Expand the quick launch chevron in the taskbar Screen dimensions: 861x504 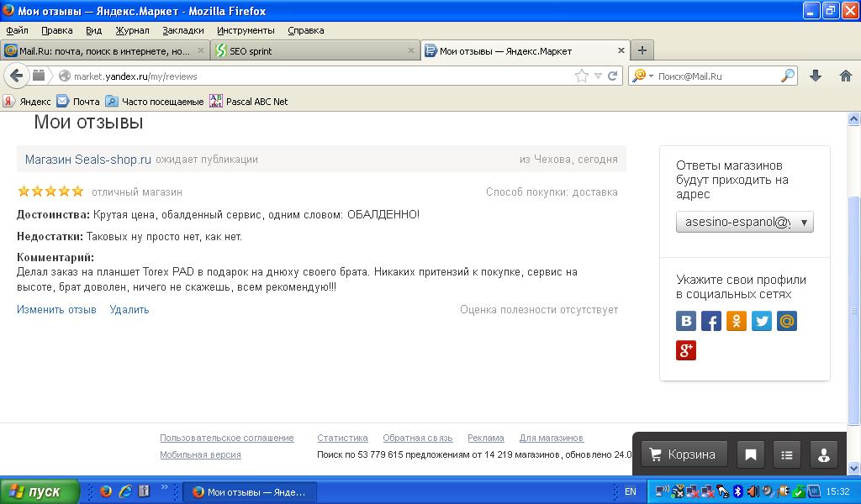click(x=164, y=487)
